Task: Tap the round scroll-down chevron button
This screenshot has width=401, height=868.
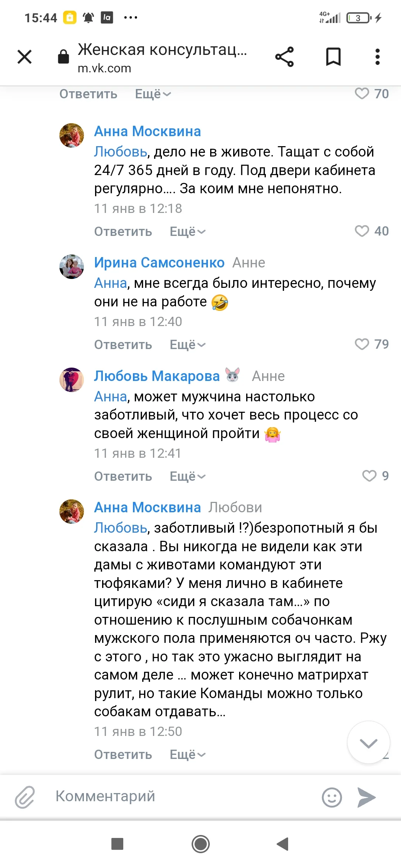Action: point(368,742)
